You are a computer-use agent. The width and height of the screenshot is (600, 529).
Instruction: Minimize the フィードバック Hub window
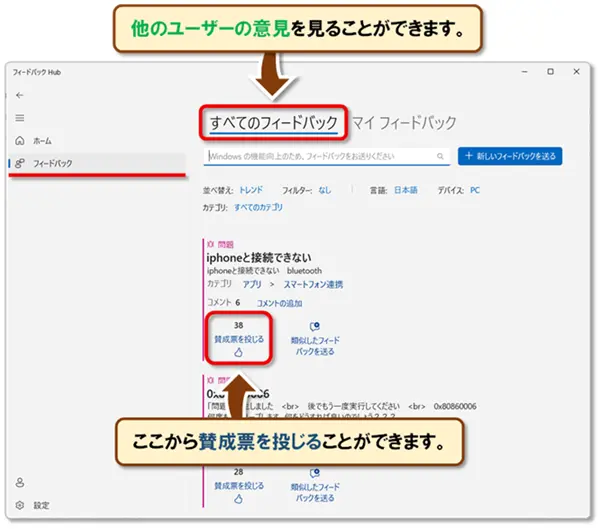click(x=525, y=72)
